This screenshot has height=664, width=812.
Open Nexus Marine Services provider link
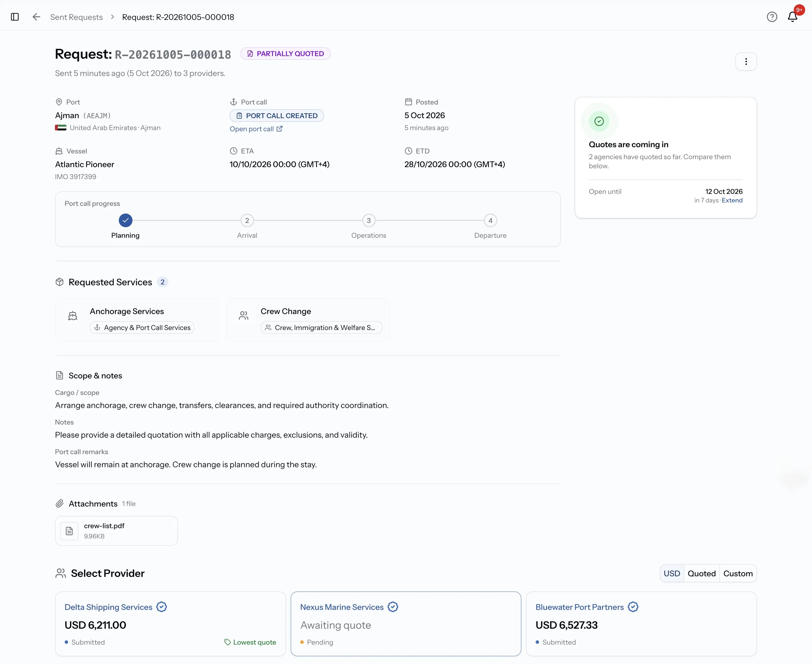[x=342, y=607]
